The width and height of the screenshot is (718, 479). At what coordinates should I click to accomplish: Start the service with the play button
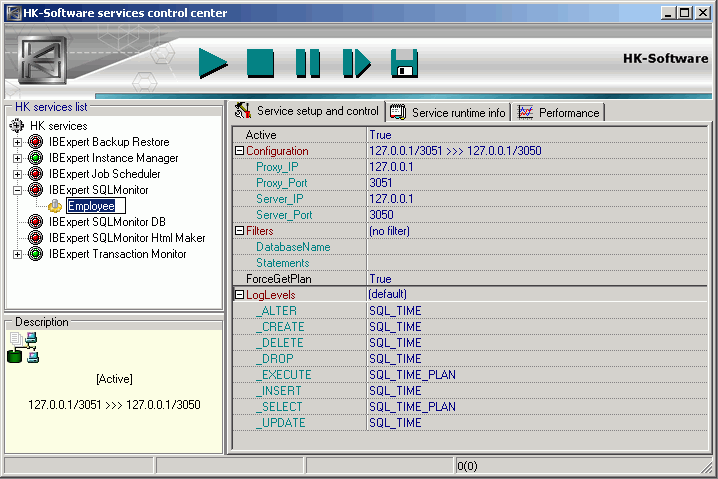point(213,63)
